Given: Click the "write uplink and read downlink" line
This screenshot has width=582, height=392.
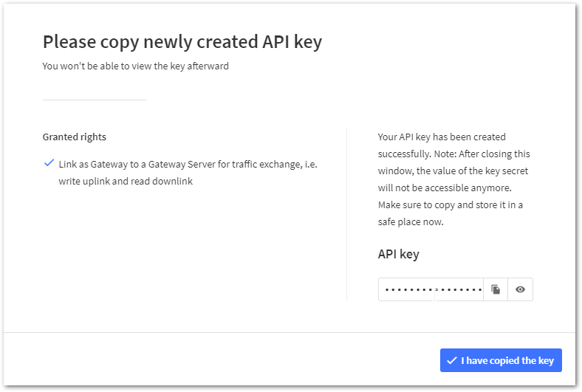Looking at the screenshot, I should point(126,181).
